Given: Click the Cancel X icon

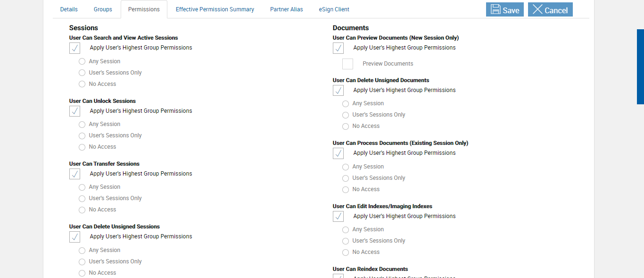Looking at the screenshot, I should (537, 9).
